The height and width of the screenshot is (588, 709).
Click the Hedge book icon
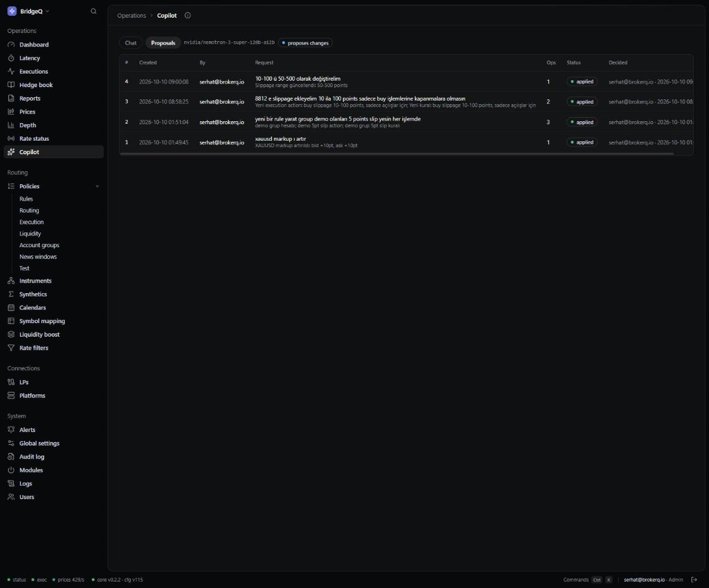click(x=11, y=85)
